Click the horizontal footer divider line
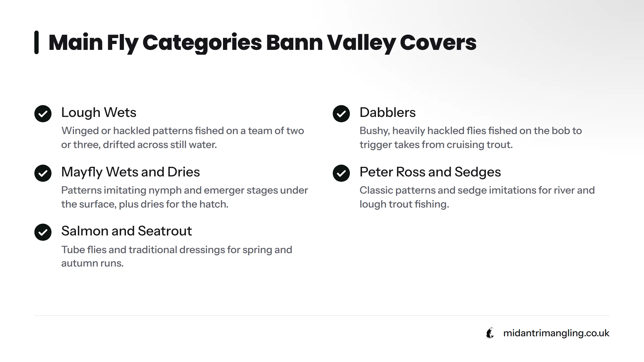 [322, 316]
